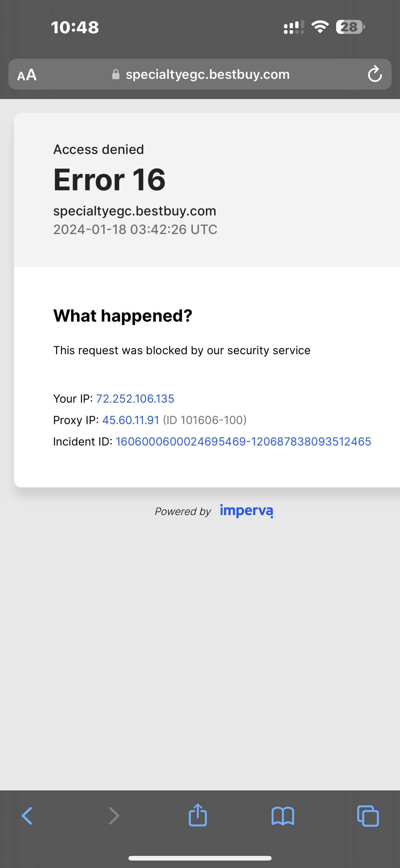This screenshot has width=400, height=868.
Task: Open the tabs overview icon
Action: pos(368,816)
